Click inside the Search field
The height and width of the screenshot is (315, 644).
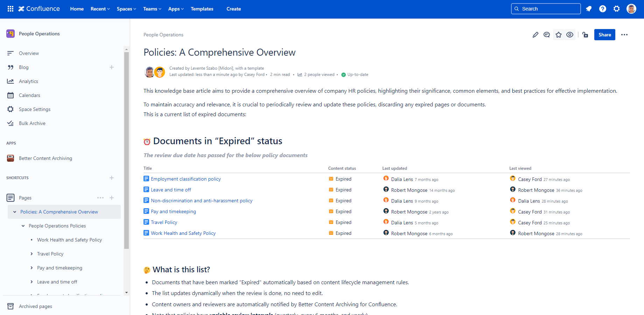coord(546,8)
